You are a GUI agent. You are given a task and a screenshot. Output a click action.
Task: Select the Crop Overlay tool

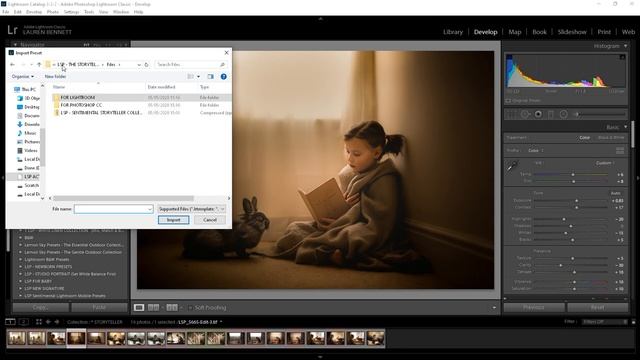pyautogui.click(x=511, y=115)
